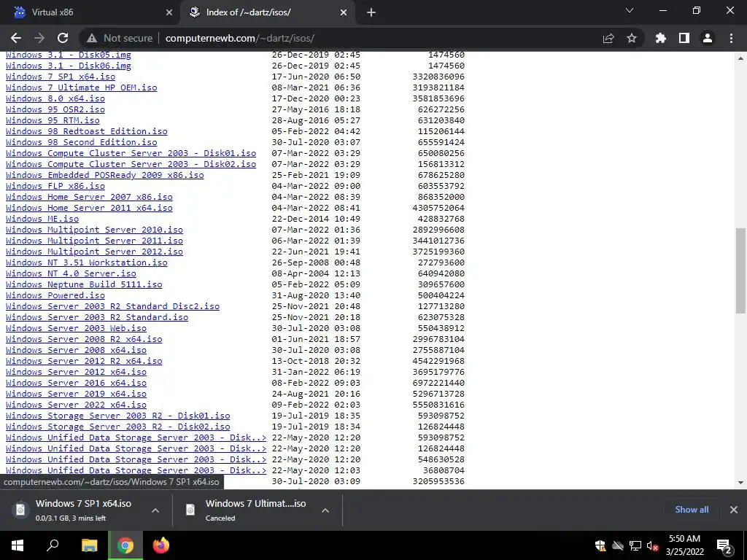The width and height of the screenshot is (747, 560).
Task: Open the tab search chevron
Action: [630, 10]
